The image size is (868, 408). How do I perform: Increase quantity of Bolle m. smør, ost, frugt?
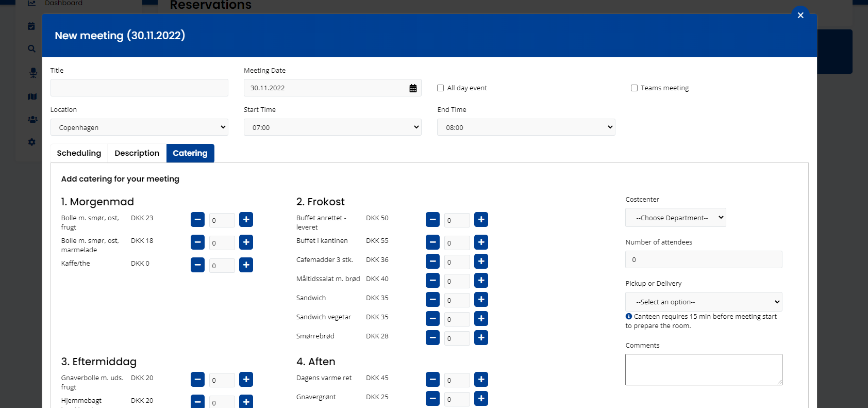pyautogui.click(x=246, y=220)
